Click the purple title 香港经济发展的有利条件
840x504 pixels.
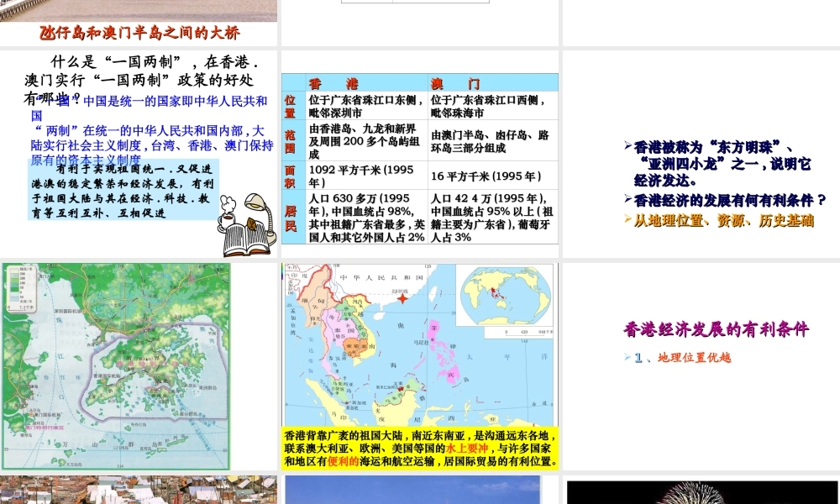tap(717, 329)
